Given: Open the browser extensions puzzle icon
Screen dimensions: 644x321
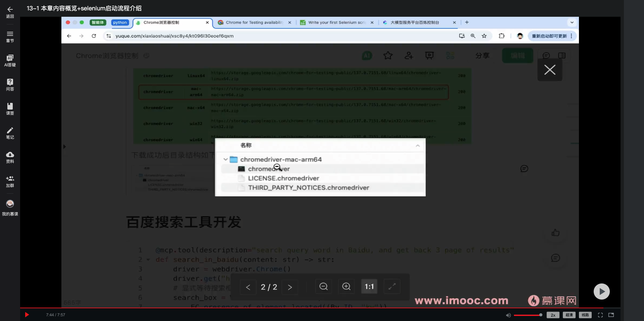Looking at the screenshot, I should pos(502,36).
